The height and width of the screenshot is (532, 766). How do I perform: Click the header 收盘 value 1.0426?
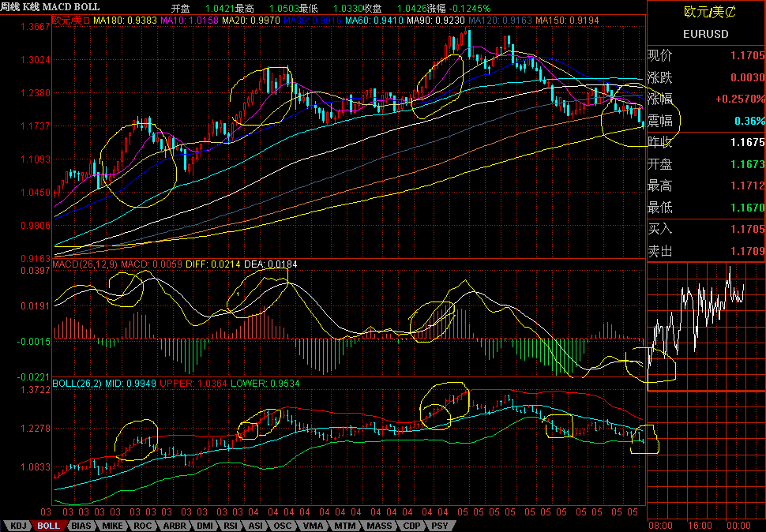click(412, 9)
